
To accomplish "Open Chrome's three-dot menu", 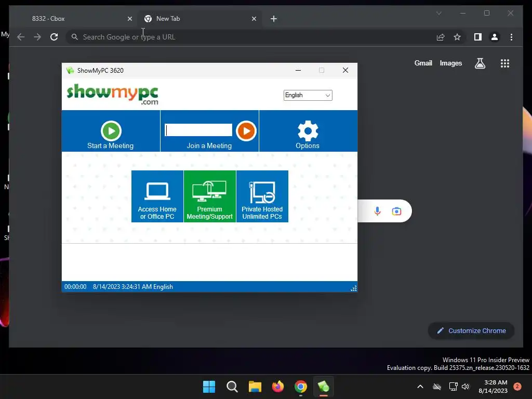I will tap(512, 37).
